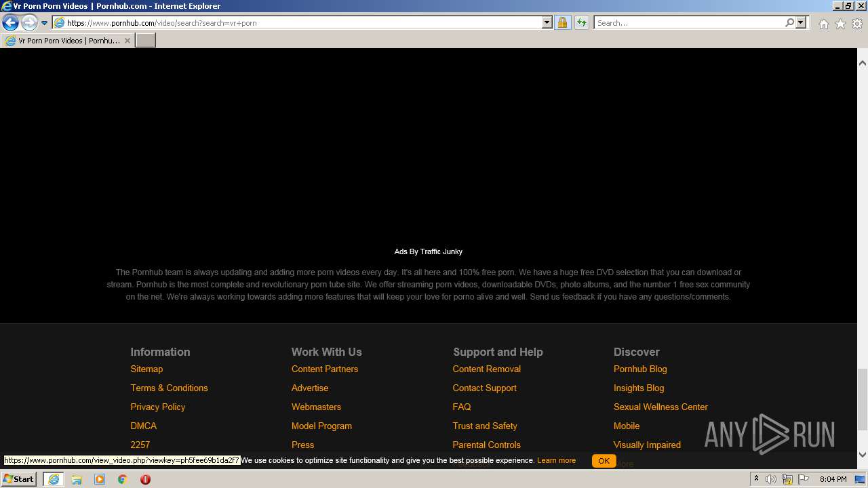Open the File Explorer taskbar icon
868x488 pixels.
click(77, 479)
